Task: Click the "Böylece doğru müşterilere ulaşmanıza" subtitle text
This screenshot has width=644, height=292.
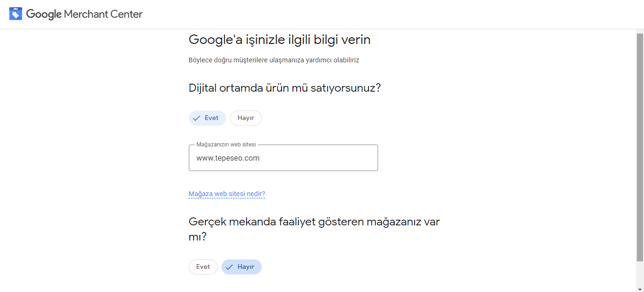Action: tap(273, 60)
